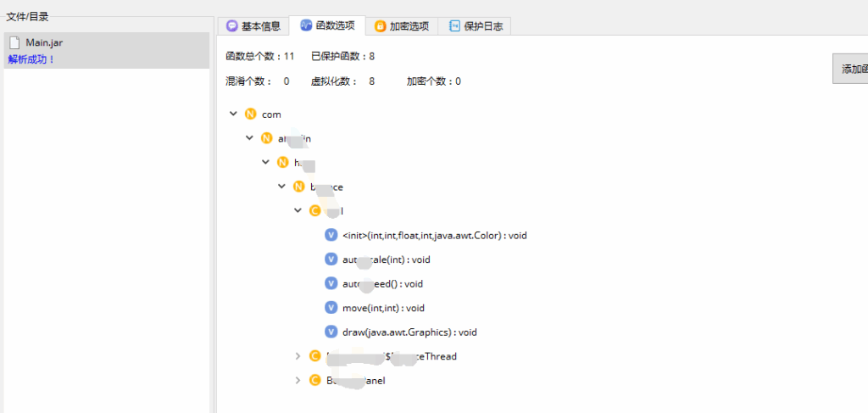
Task: Click the 添加 button at right edge
Action: tap(852, 70)
